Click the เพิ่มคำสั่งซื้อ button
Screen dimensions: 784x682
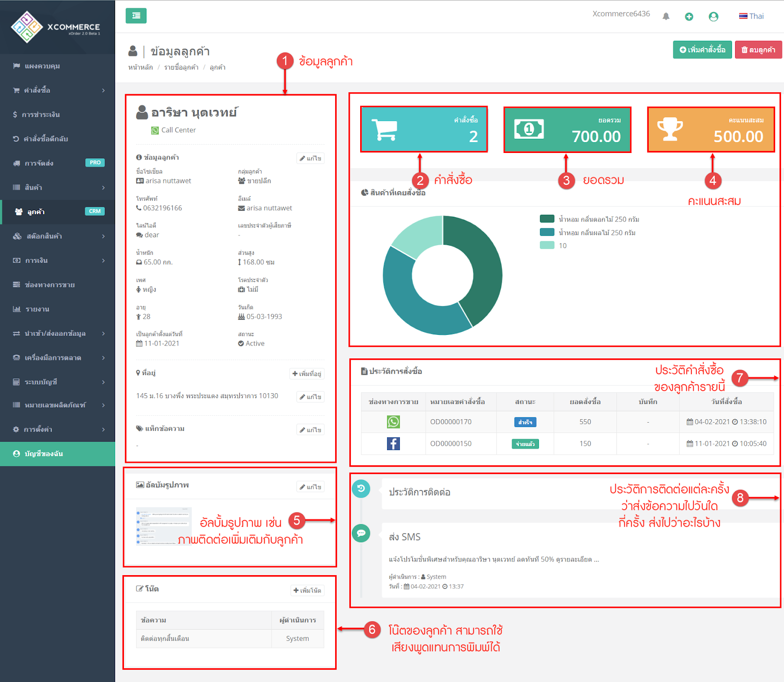point(702,50)
